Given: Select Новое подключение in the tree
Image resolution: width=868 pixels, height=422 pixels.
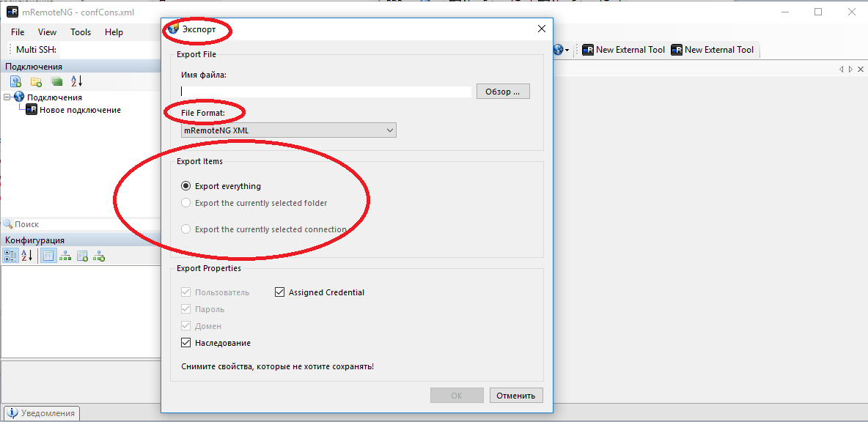Looking at the screenshot, I should (x=80, y=109).
